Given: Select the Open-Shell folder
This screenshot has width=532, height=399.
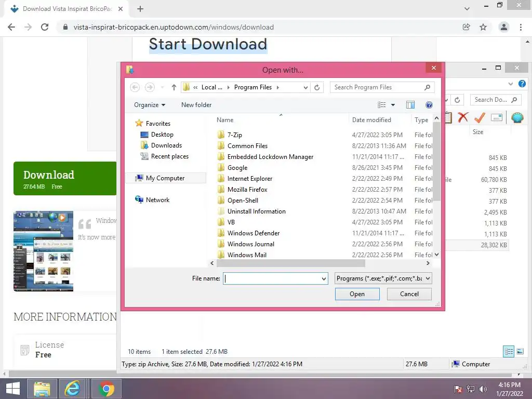Looking at the screenshot, I should point(243,200).
